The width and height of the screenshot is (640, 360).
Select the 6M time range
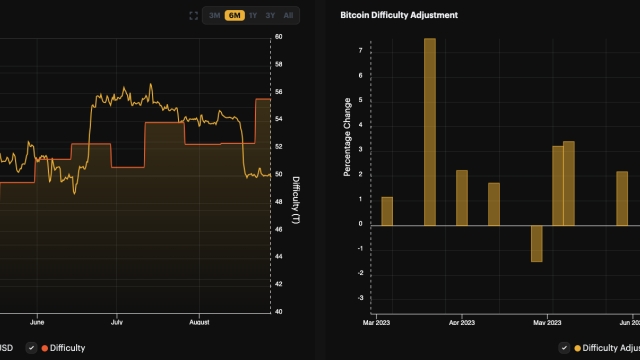(x=235, y=16)
